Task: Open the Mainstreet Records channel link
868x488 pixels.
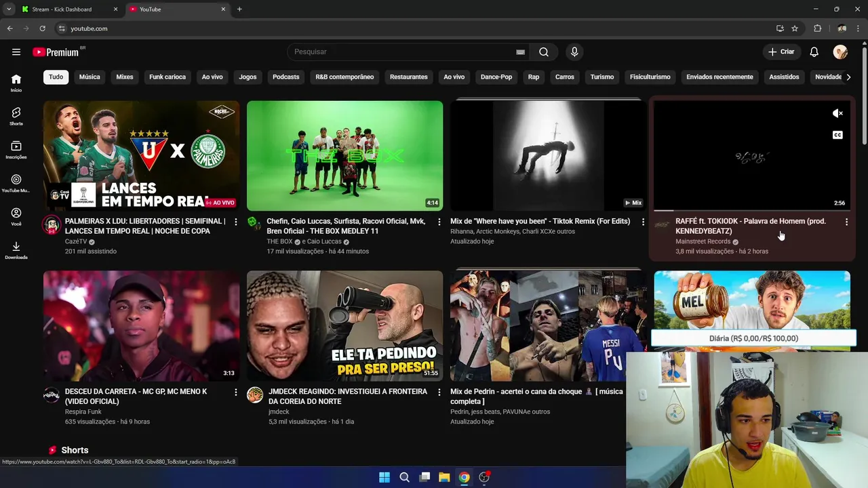Action: 703,241
